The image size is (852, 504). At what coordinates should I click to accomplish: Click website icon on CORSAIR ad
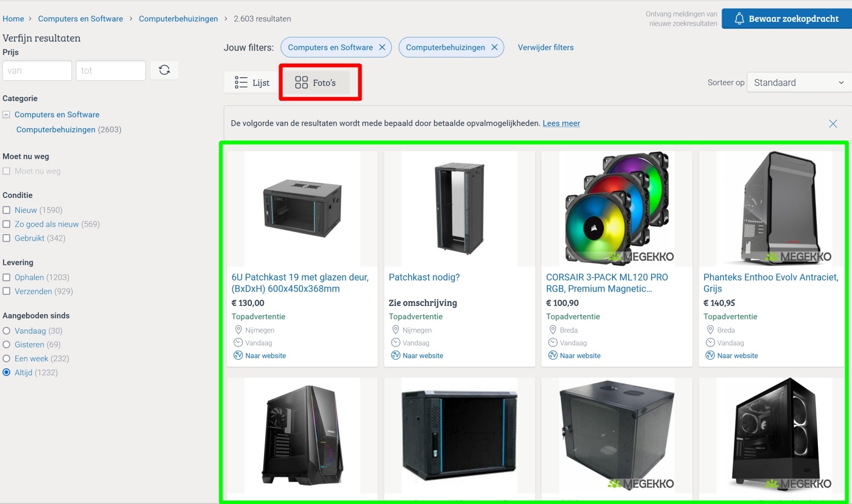click(x=553, y=356)
